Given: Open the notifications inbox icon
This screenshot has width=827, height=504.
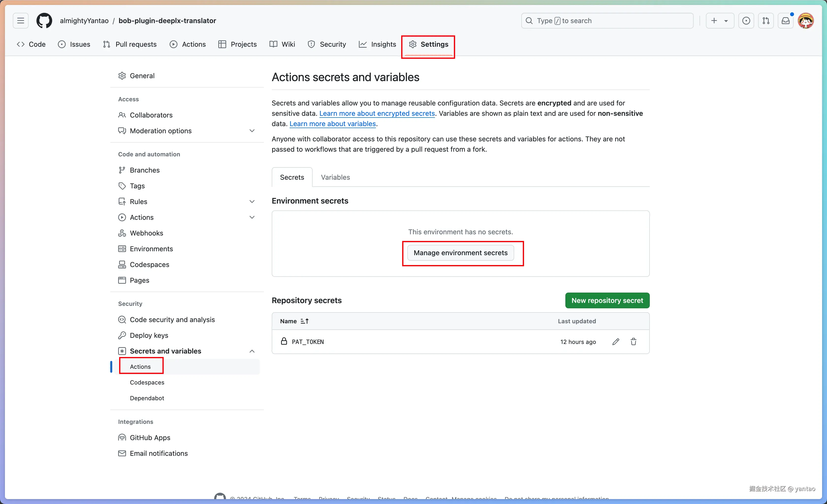Looking at the screenshot, I should [785, 21].
